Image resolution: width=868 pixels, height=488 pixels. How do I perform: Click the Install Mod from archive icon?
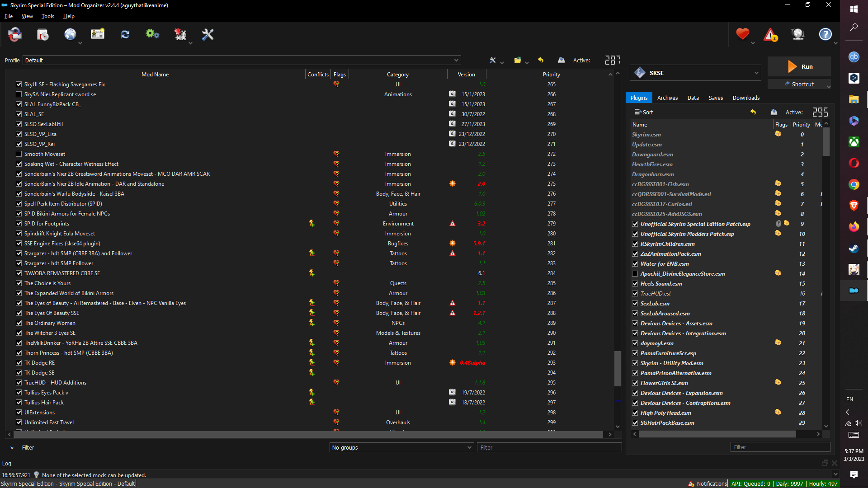(x=43, y=34)
